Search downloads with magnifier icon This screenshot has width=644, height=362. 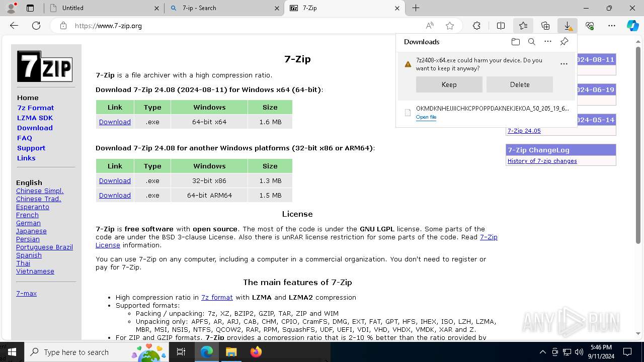tap(532, 42)
